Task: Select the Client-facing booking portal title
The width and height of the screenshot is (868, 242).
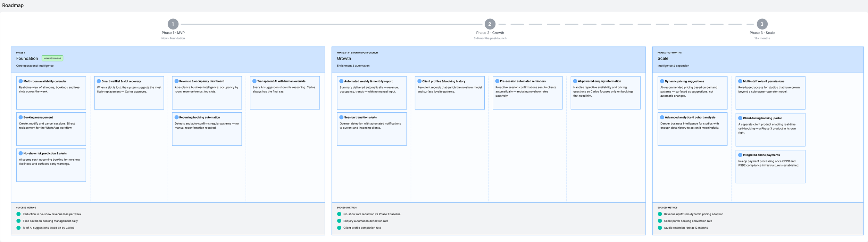Action: click(x=762, y=118)
